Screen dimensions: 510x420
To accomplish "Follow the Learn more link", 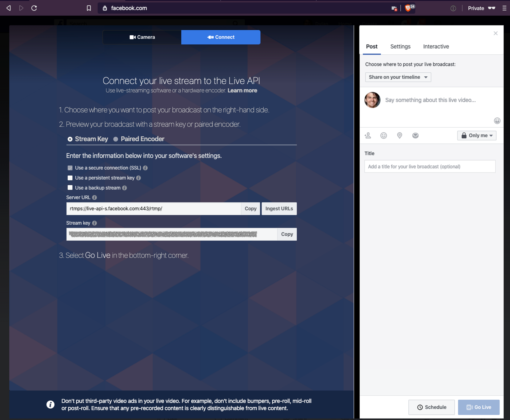I will [242, 91].
